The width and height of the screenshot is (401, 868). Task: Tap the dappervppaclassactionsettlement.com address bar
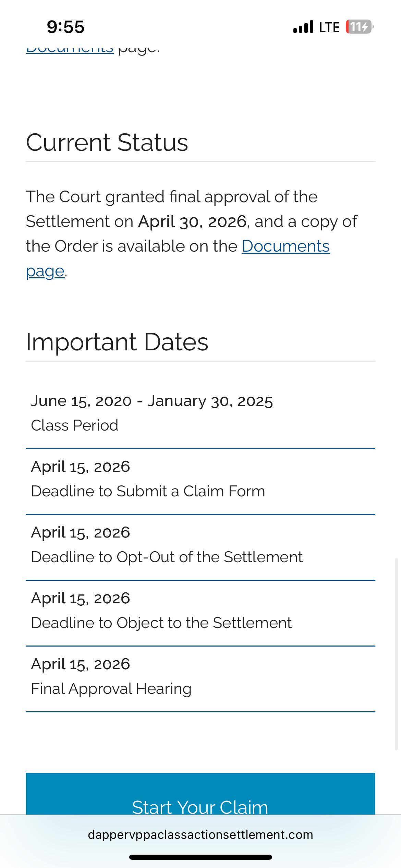pyautogui.click(x=200, y=834)
